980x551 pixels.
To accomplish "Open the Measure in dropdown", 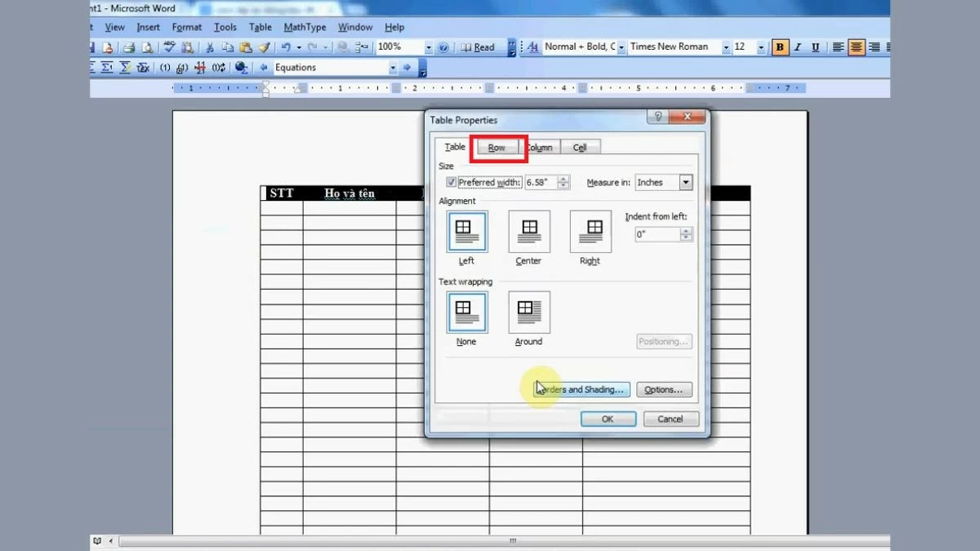I will (x=685, y=183).
